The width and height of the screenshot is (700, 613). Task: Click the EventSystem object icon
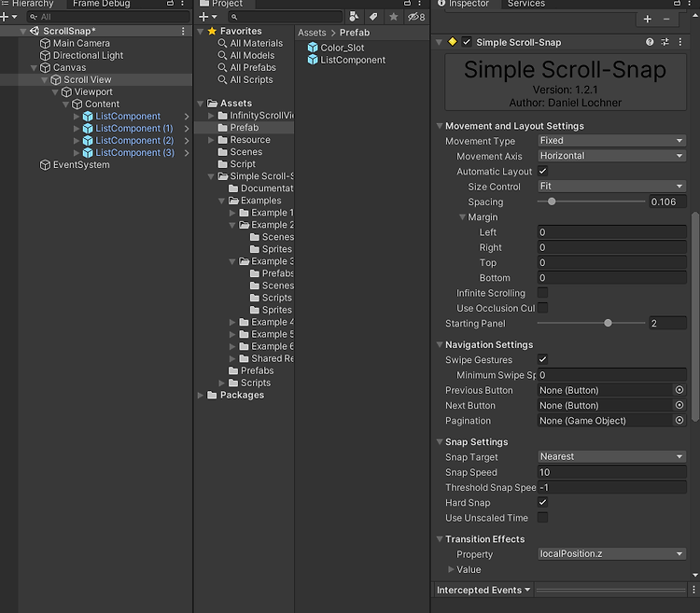[x=45, y=164]
